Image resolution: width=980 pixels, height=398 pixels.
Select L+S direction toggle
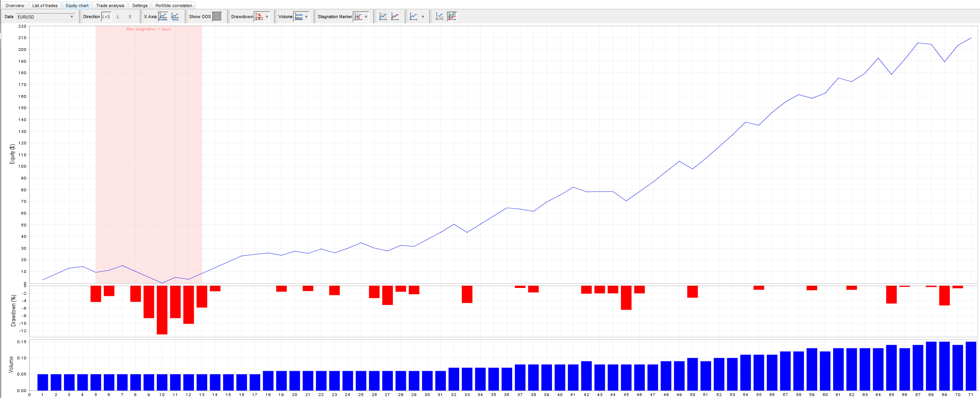106,17
